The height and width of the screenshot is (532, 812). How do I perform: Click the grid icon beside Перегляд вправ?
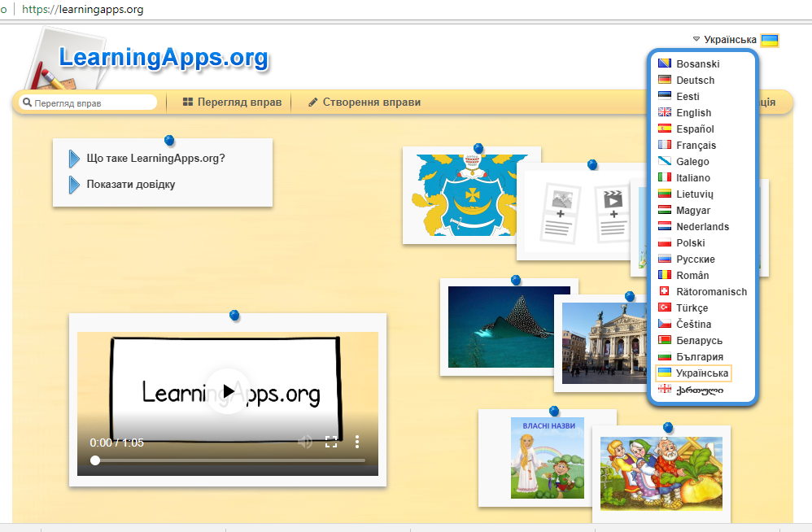point(188,102)
